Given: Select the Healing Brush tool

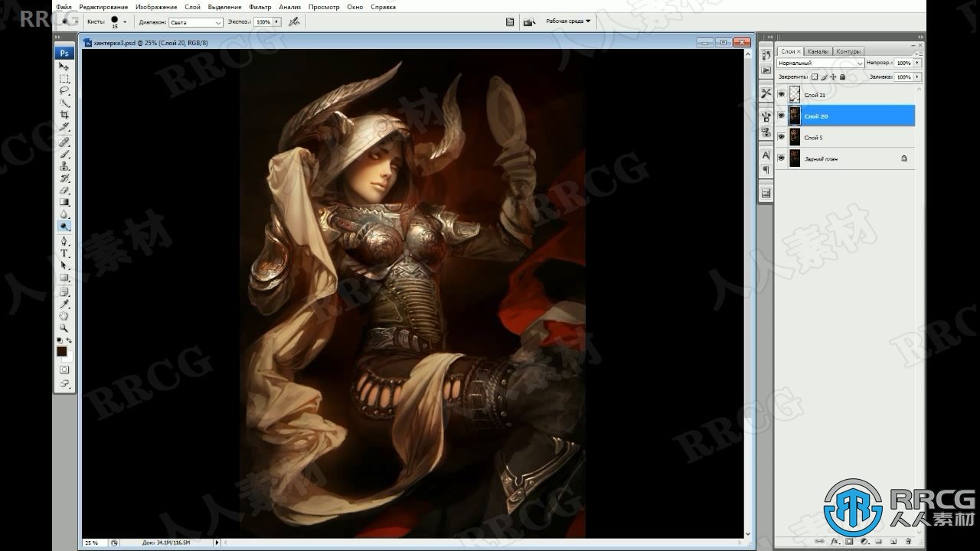Looking at the screenshot, I should pos(64,142).
